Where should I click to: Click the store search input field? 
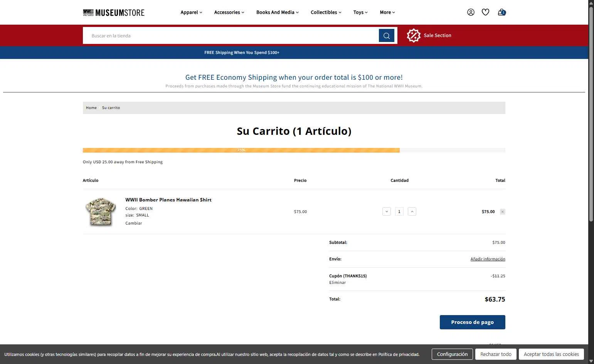click(231, 35)
